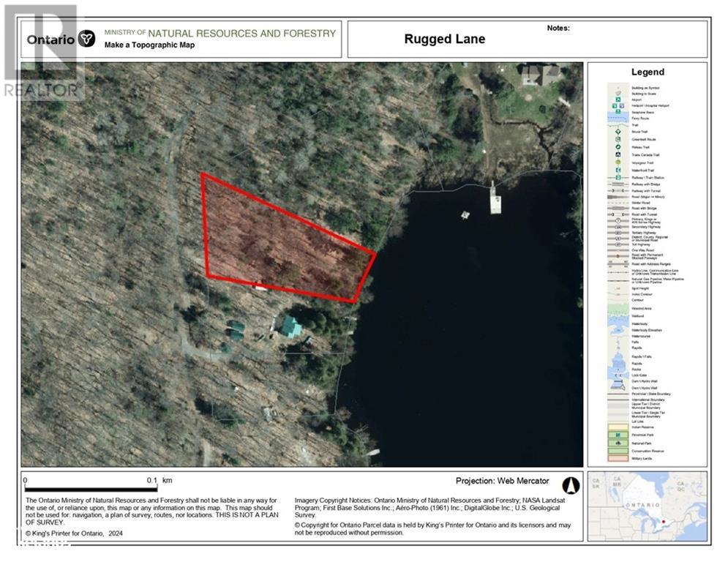Viewport: 728px width, 562px height.
Task: Click the floating dock on the lake
Action: pyautogui.click(x=495, y=201)
